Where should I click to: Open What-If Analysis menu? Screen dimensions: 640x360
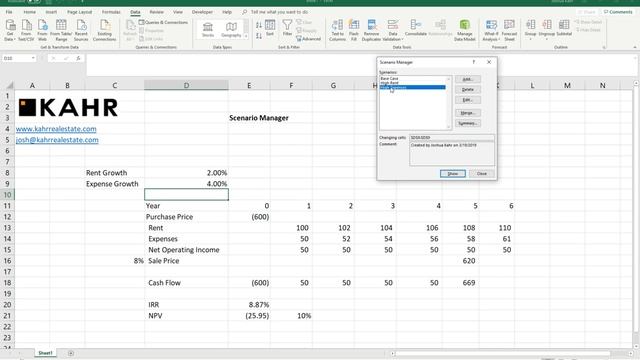(491, 30)
